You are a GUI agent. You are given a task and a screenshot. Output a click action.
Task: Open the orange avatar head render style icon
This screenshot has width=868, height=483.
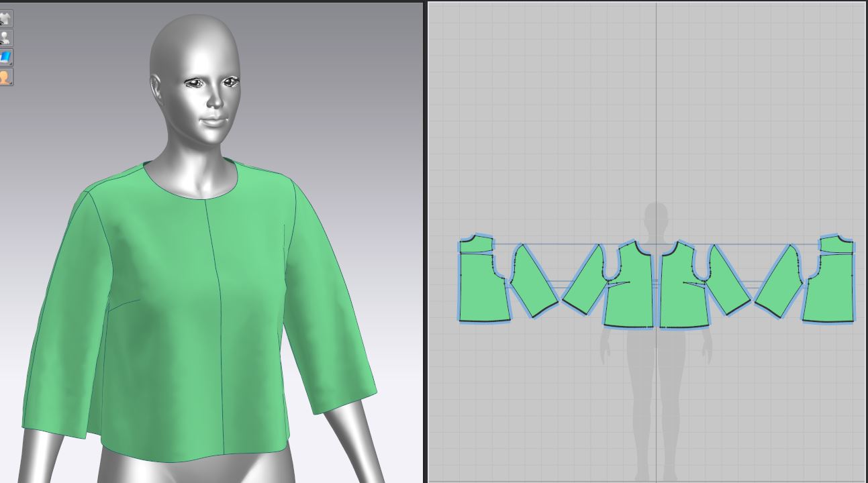5,76
